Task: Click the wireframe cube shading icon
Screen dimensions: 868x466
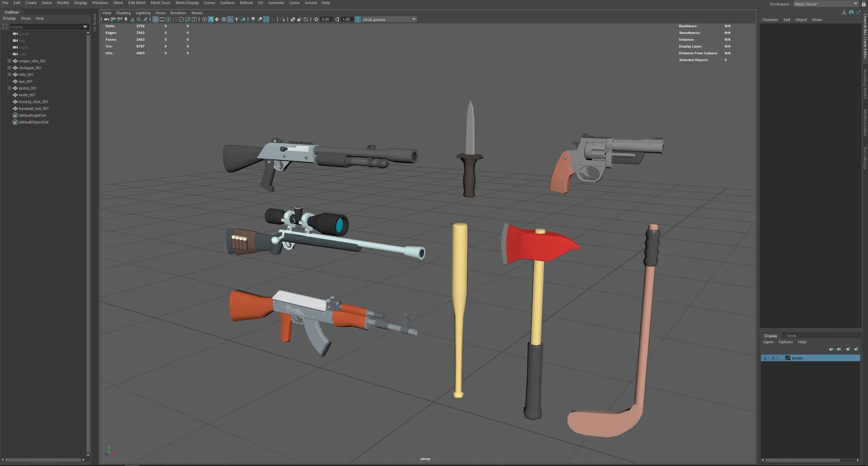Action: [204, 19]
